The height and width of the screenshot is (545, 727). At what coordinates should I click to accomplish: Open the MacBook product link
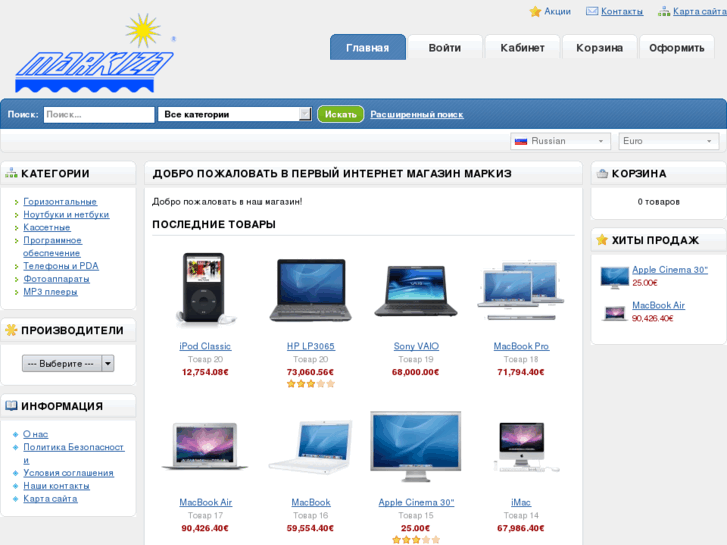point(311,502)
